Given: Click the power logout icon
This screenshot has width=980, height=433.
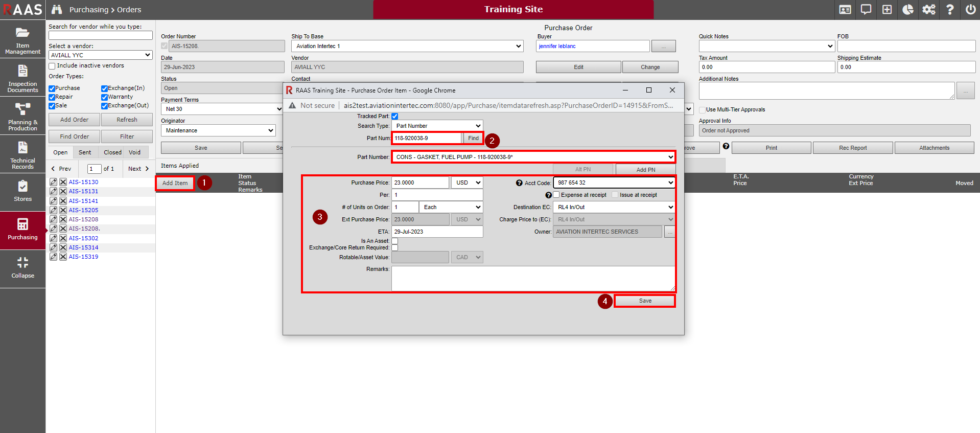Looking at the screenshot, I should (970, 10).
